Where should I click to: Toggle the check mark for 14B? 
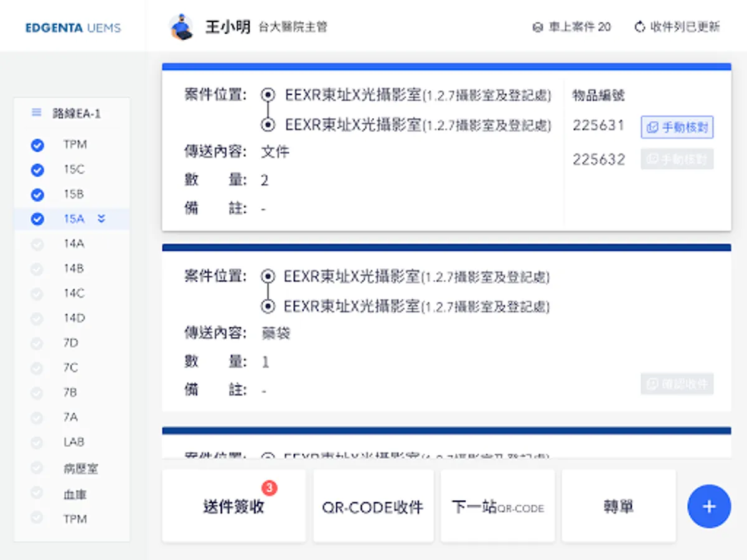tap(37, 269)
